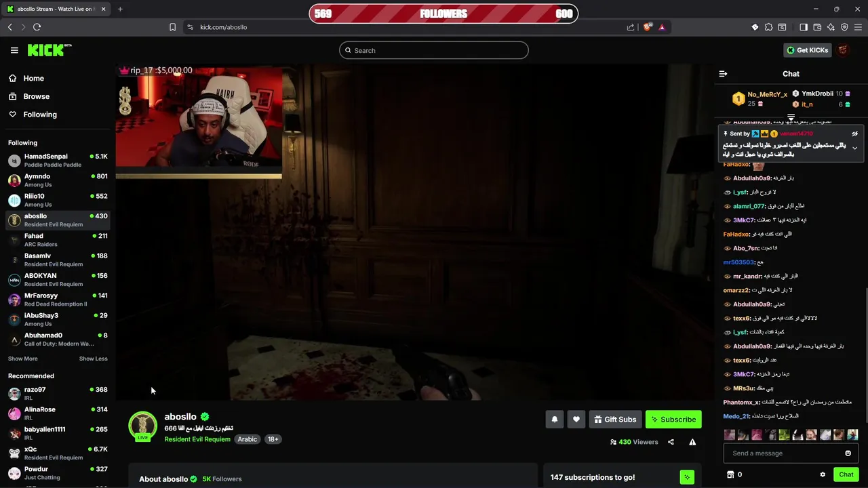Click the browser share page icon
Screen dimensions: 868x488
click(x=631, y=27)
